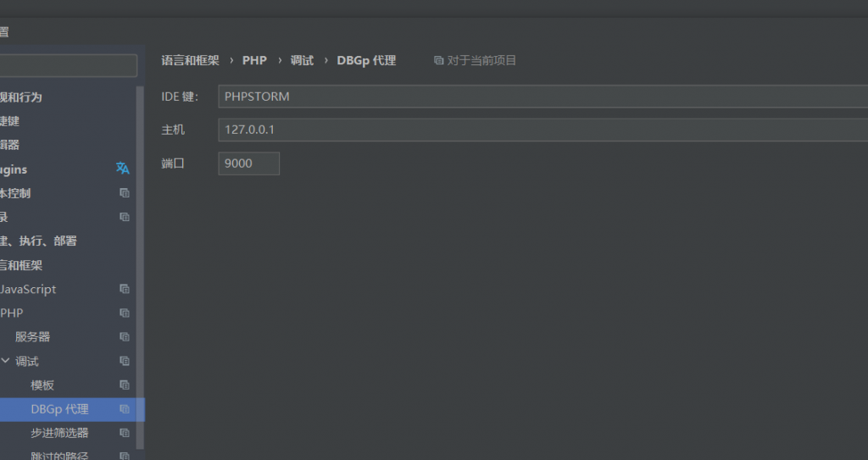Click the translate icon next to Plugins
The width and height of the screenshot is (868, 460).
pos(122,169)
